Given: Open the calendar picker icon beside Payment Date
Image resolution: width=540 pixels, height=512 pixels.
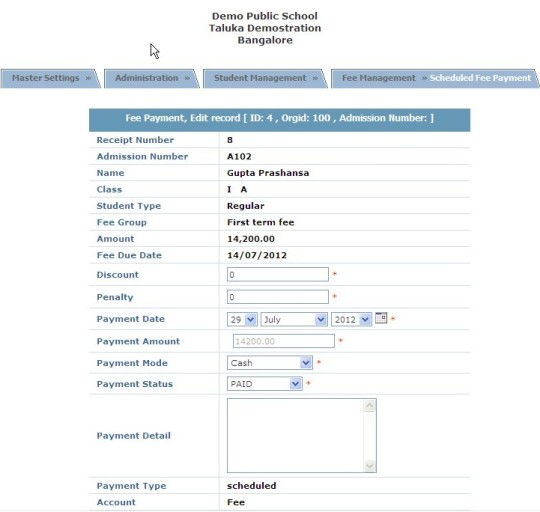Looking at the screenshot, I should pyautogui.click(x=381, y=318).
